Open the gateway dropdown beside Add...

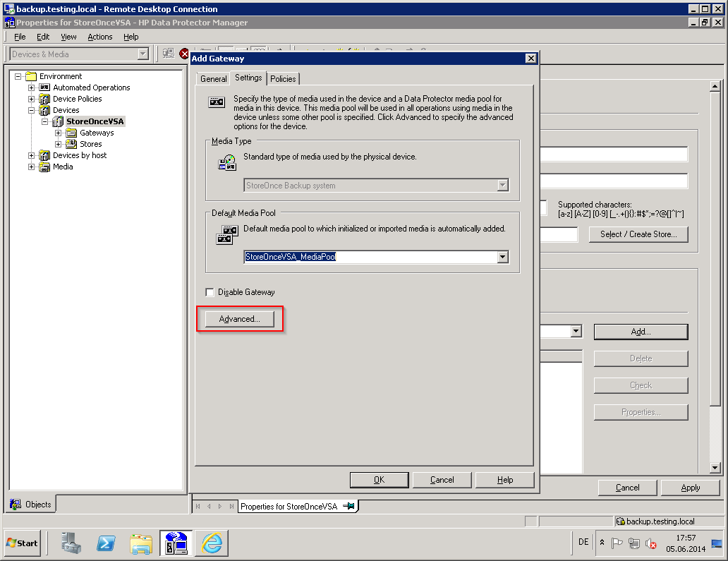(576, 331)
